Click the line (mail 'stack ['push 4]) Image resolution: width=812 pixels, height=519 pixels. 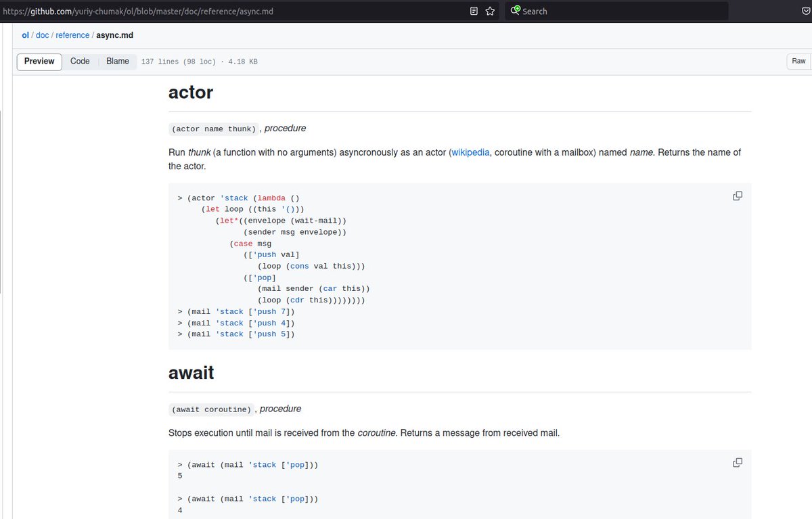[x=236, y=323]
